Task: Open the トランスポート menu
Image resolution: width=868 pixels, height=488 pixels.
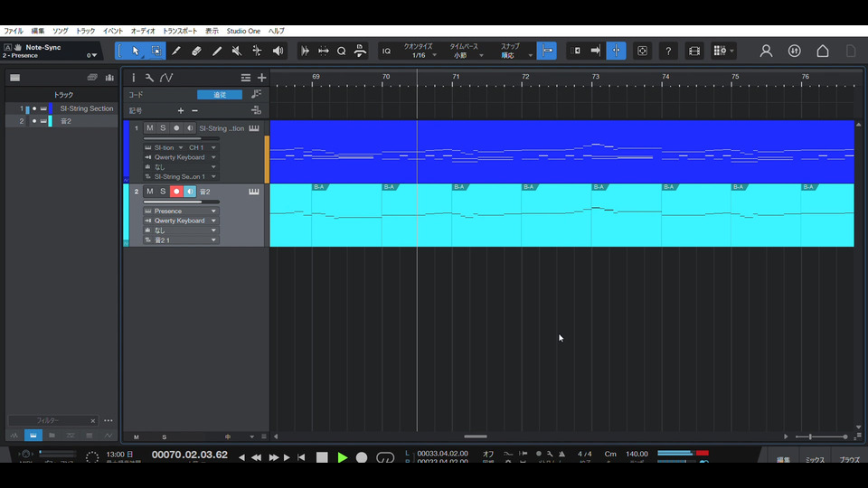Action: [x=179, y=31]
